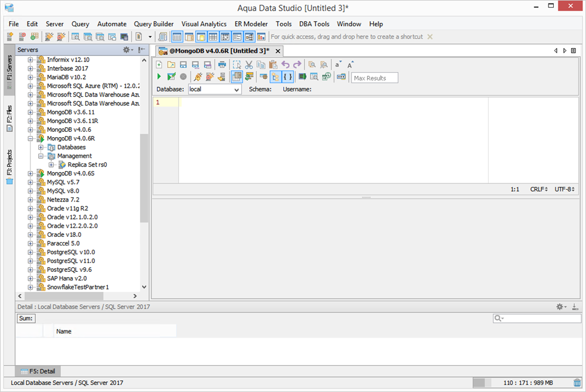This screenshot has height=392, width=586.
Task: Switch to the F2: Files side tab
Action: 9,119
